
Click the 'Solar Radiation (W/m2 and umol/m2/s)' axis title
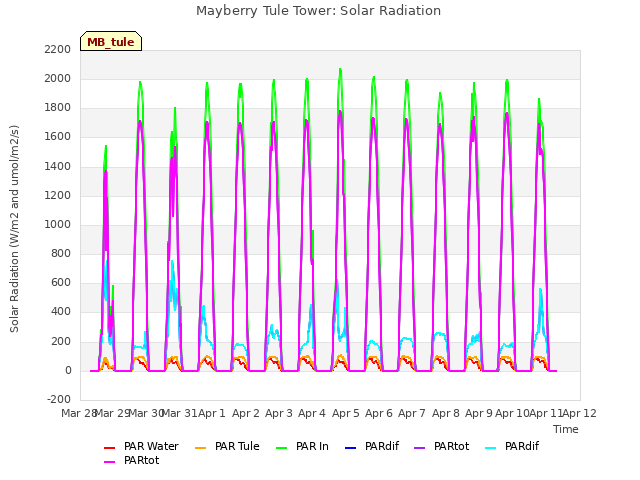14,229
